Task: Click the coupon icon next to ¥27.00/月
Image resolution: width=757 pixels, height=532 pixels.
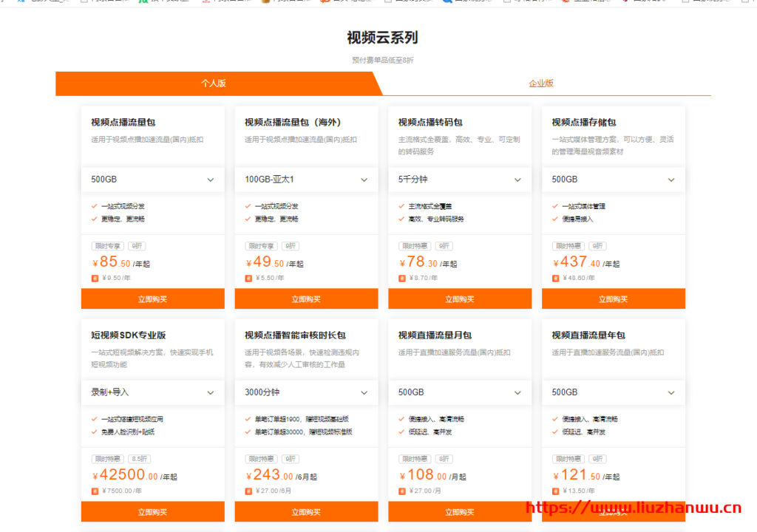Action: (x=401, y=492)
